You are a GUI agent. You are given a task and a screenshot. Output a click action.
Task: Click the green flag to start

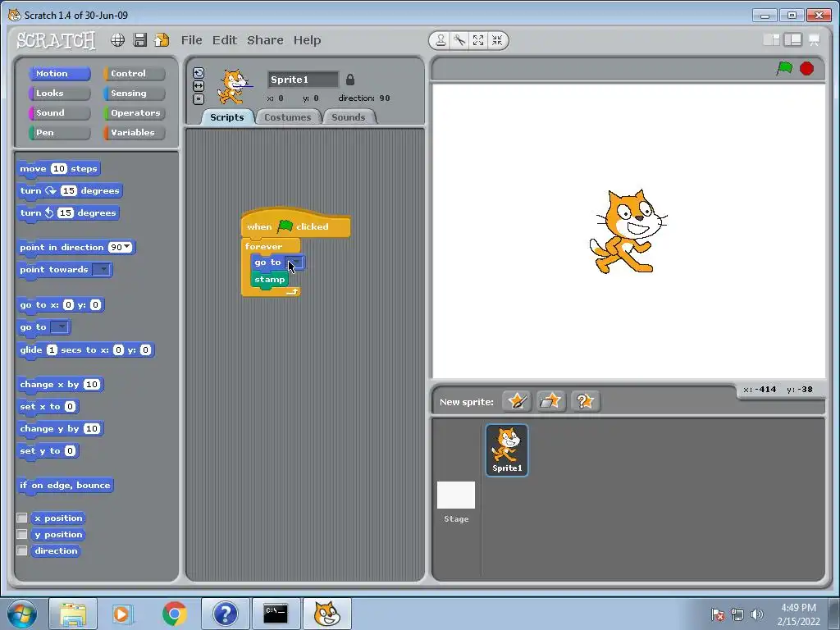pos(785,68)
